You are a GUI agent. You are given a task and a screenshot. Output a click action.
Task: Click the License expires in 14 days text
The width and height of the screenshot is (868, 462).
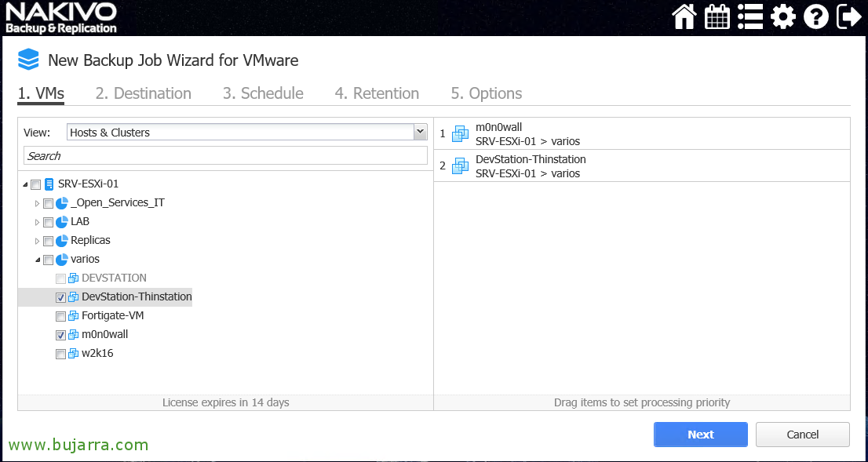tap(226, 402)
